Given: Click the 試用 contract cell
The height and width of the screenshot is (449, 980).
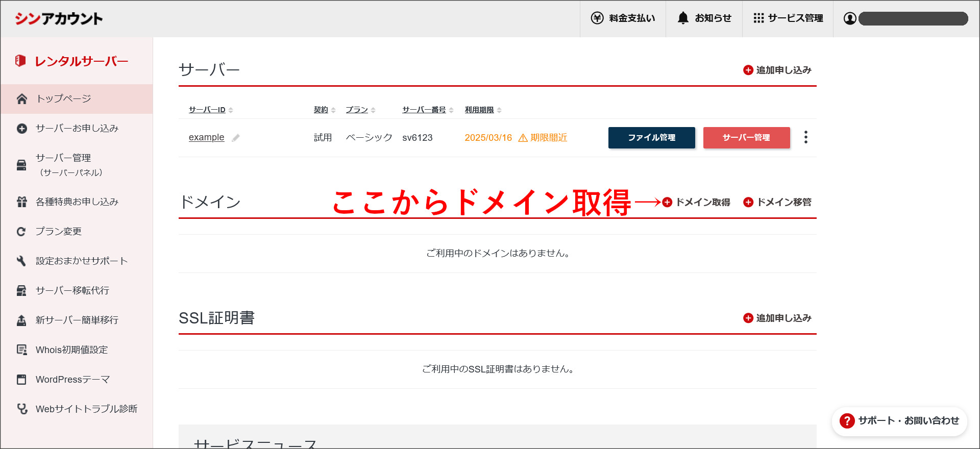Looking at the screenshot, I should pos(323,138).
